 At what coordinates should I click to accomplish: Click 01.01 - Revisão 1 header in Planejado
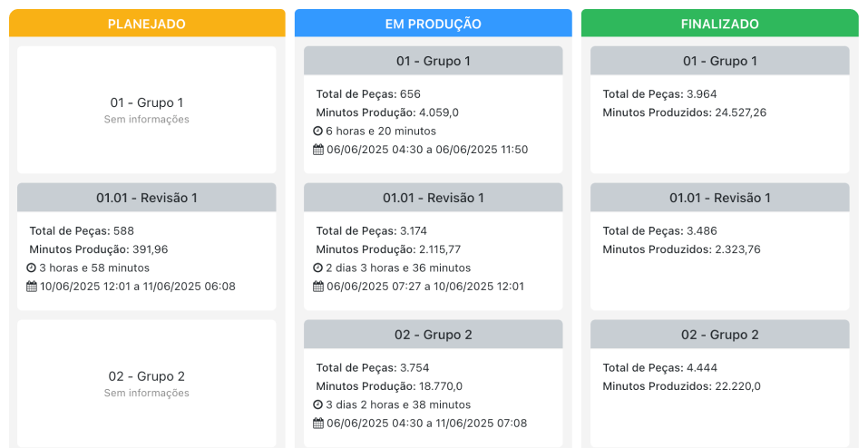(x=147, y=198)
